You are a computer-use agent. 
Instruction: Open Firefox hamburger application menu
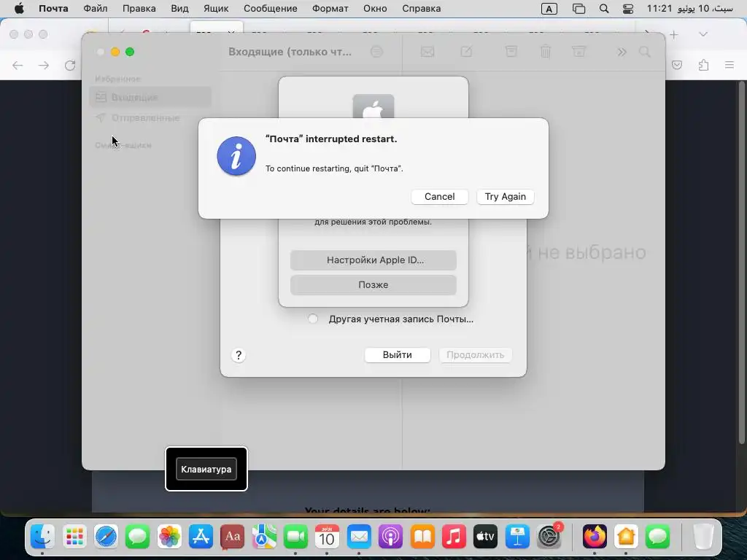click(729, 65)
